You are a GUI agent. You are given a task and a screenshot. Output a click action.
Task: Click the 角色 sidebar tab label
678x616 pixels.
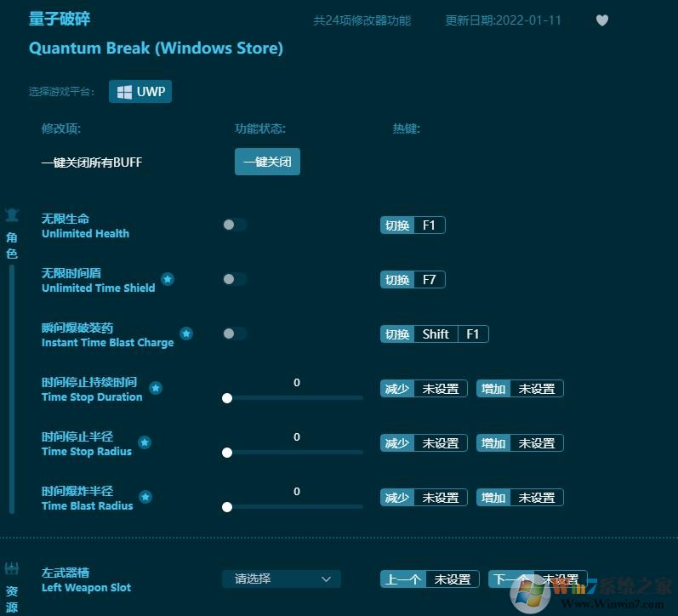[x=12, y=245]
